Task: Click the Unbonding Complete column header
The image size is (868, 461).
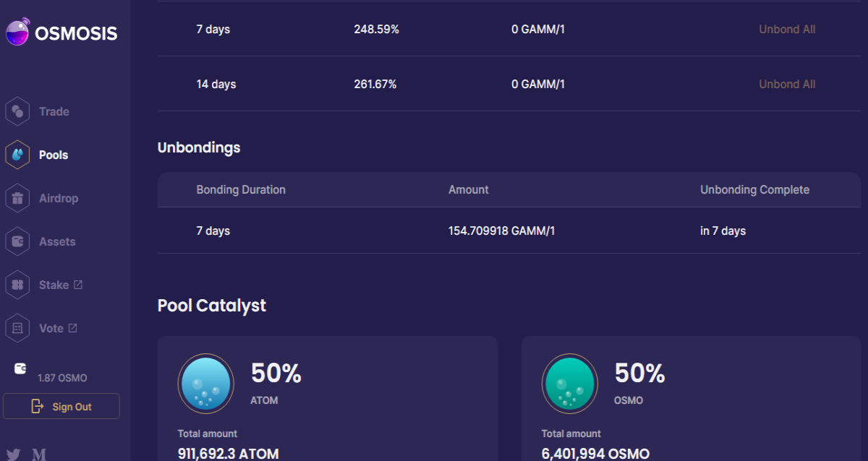Action: (x=754, y=189)
